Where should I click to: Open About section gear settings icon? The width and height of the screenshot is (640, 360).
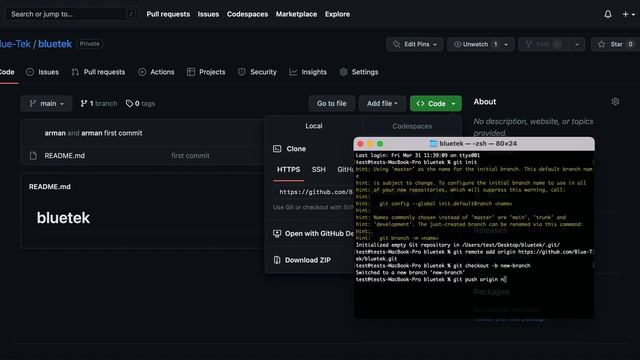point(615,102)
